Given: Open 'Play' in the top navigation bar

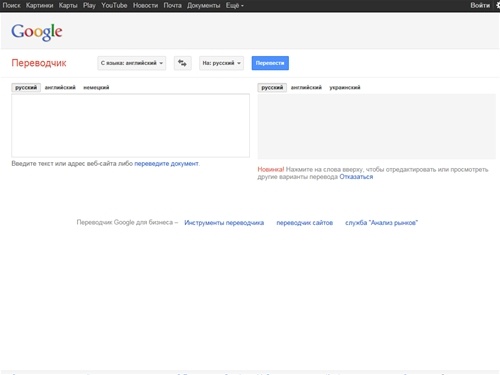Looking at the screenshot, I should point(89,6).
